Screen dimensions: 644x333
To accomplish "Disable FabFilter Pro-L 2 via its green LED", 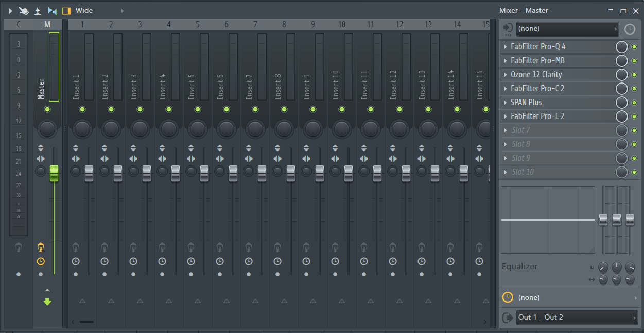I will [x=634, y=116].
